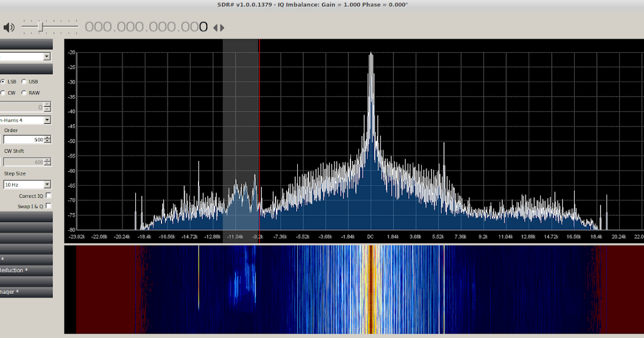Click the CW Shift down arrow
Screen dimensions: 644x338
tap(47, 164)
